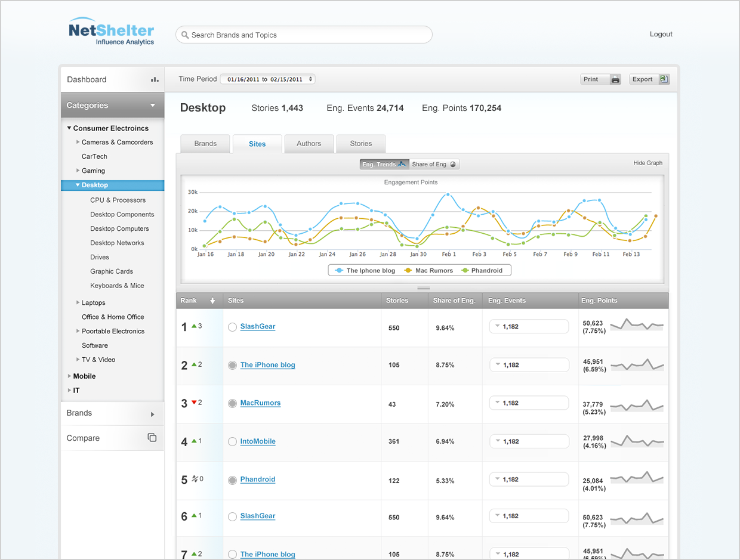This screenshot has height=560, width=740.
Task: Click the NetShelter Influence Analytics logo
Action: (x=112, y=32)
